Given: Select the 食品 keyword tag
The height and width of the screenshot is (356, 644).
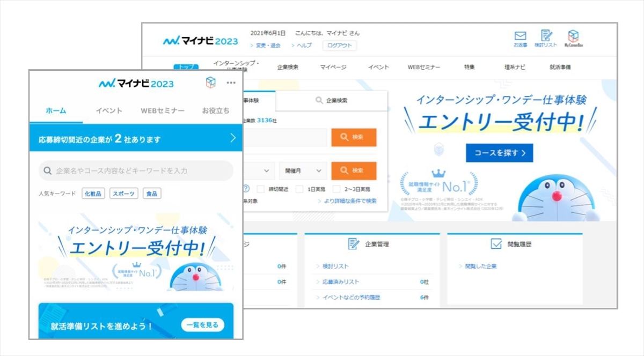Looking at the screenshot, I should [152, 194].
